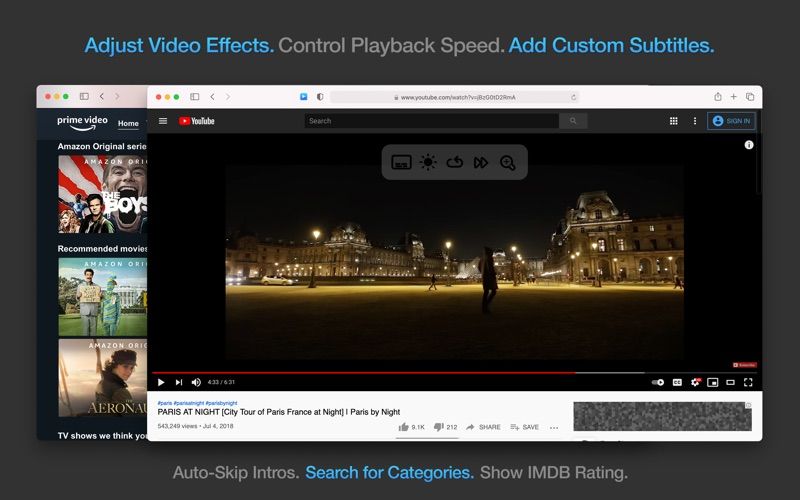Skip to the next video
This screenshot has width=800, height=500.
pos(179,382)
